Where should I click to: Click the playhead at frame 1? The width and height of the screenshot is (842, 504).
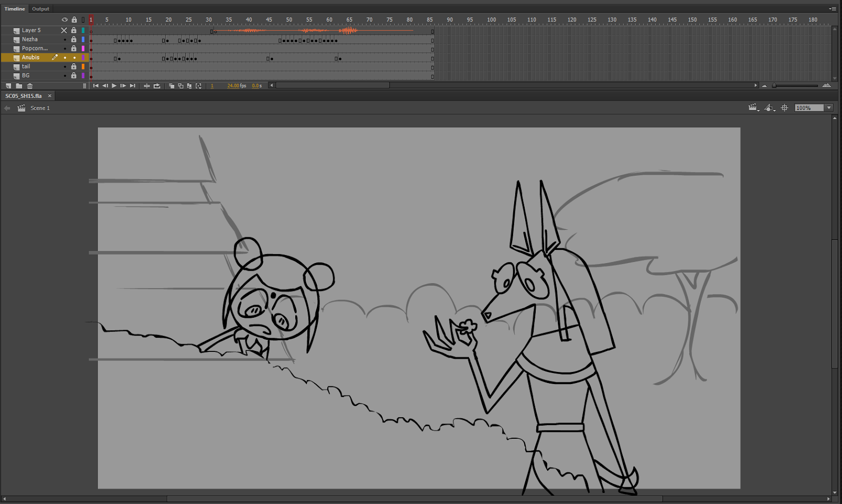click(91, 19)
